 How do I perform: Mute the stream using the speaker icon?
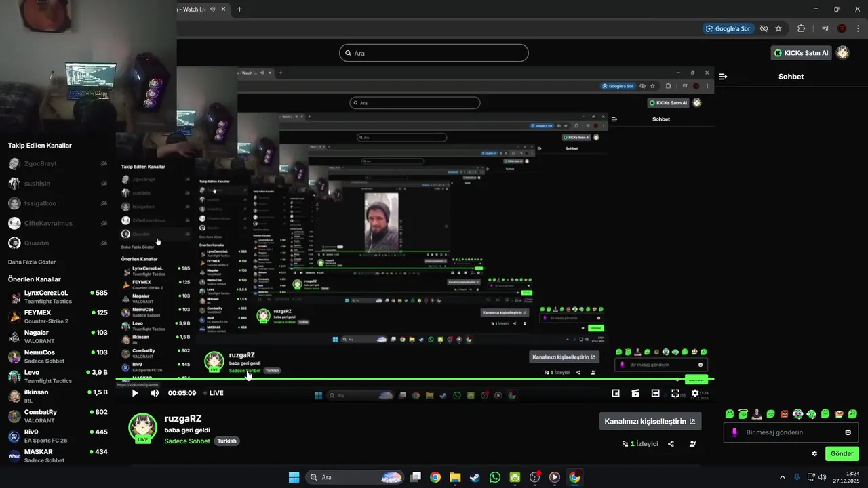click(155, 393)
